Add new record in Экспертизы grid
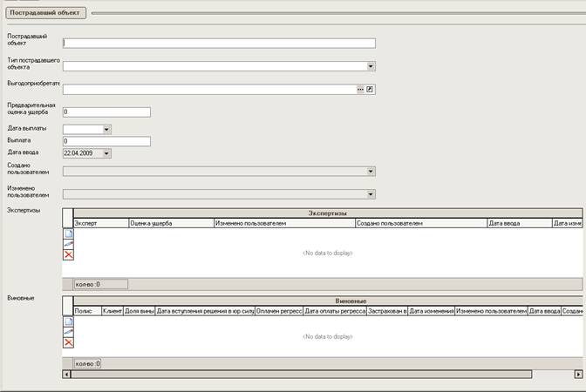 click(68, 233)
